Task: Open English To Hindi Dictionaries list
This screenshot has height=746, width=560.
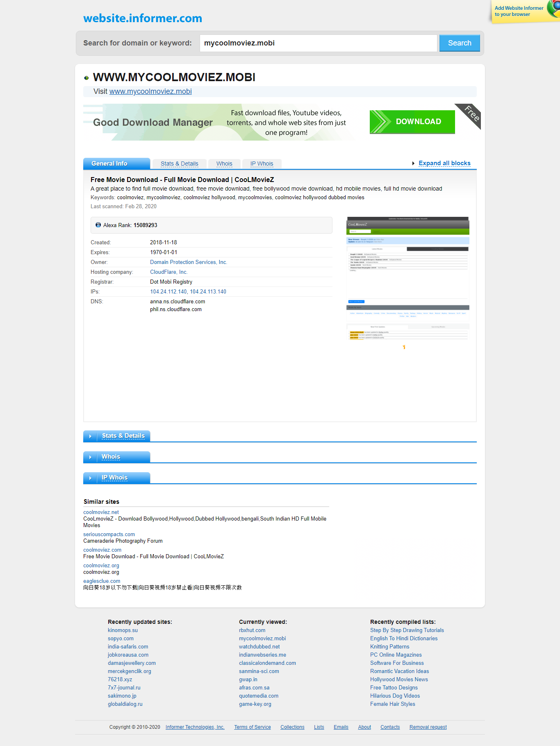Action: [x=404, y=639]
